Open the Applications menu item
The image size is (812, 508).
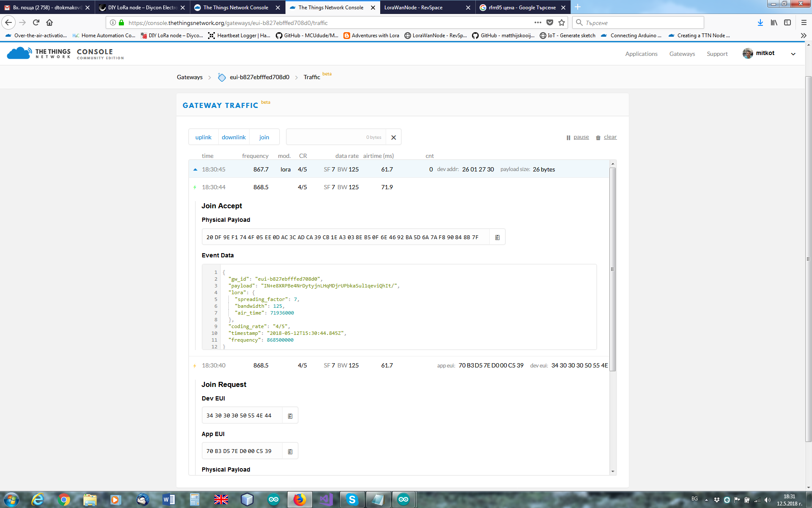641,54
